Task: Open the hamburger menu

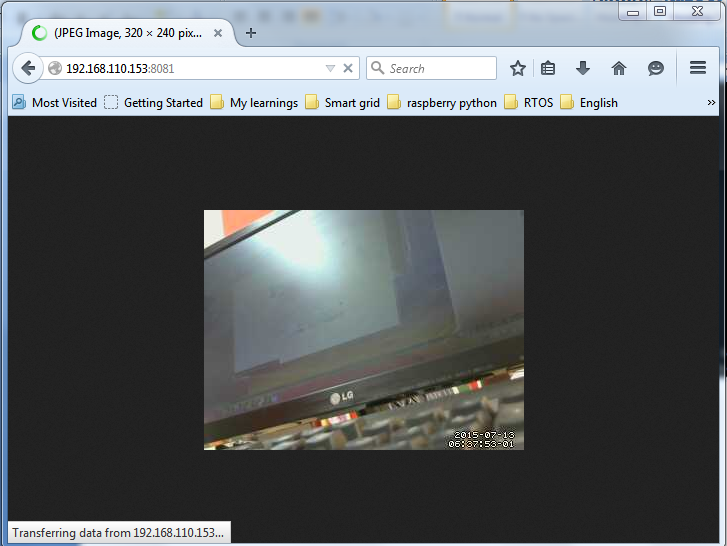Action: (698, 68)
